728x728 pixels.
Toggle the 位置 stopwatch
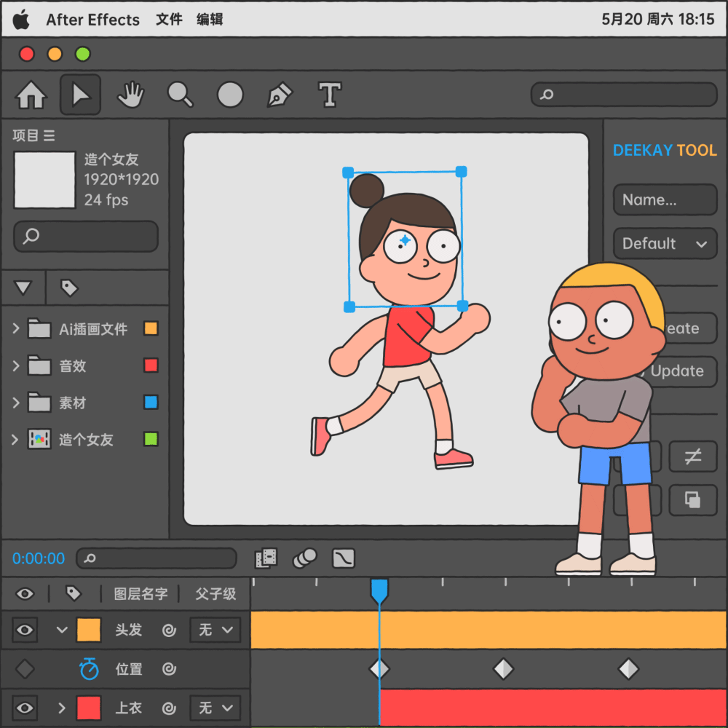pyautogui.click(x=89, y=668)
